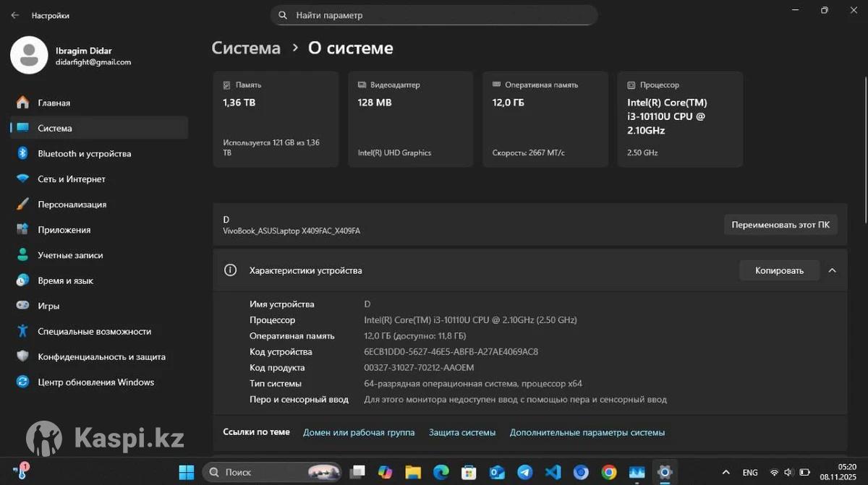Launch Telegram from the taskbar
868x485 pixels.
(525, 472)
